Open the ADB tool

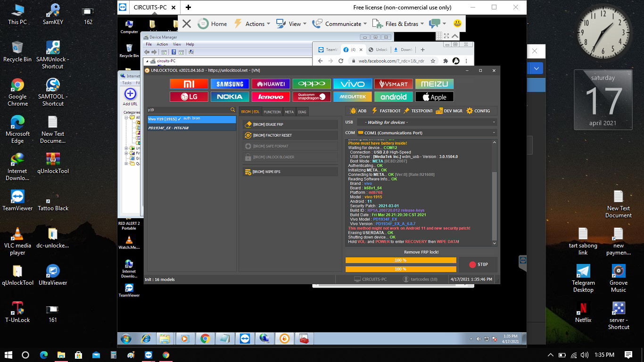point(358,111)
